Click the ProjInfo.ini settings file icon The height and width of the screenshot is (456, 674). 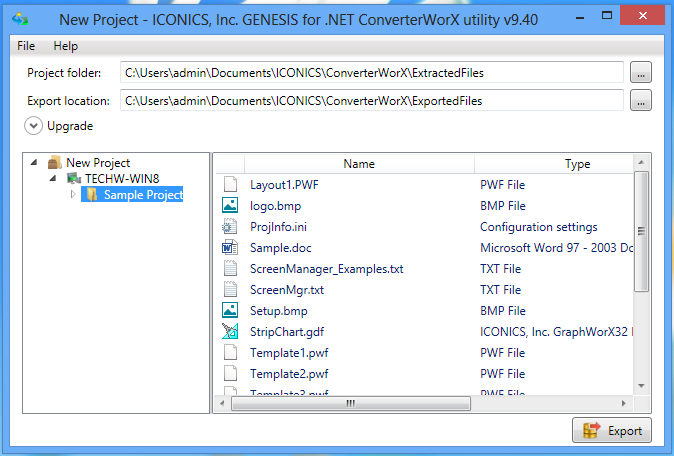tap(231, 227)
